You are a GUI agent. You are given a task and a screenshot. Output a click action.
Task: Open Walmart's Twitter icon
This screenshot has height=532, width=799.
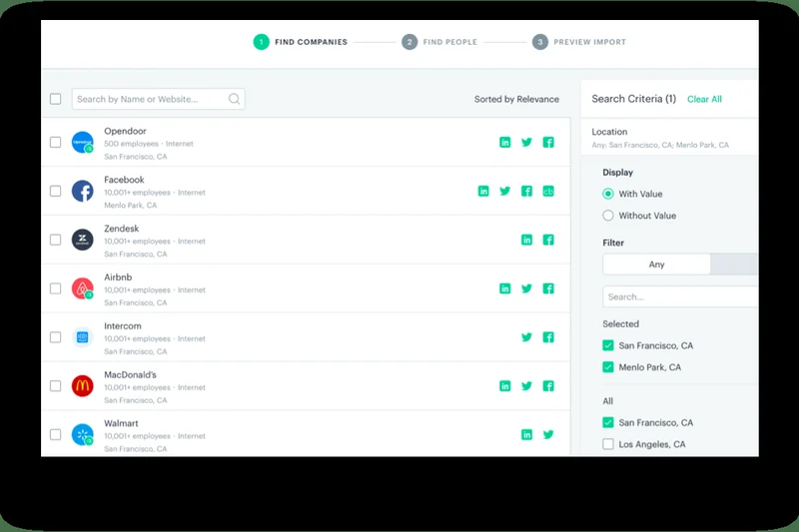pos(548,435)
